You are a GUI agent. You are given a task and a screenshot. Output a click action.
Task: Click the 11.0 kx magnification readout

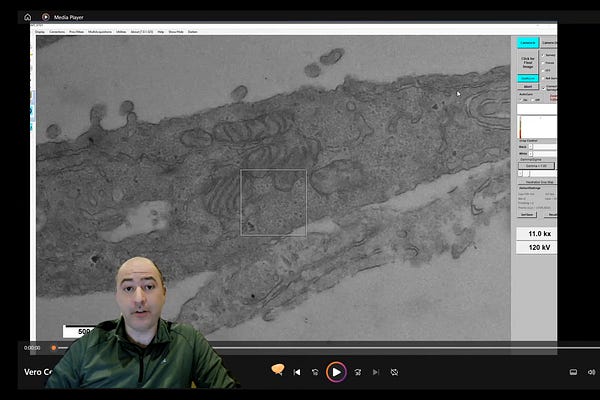click(x=536, y=234)
